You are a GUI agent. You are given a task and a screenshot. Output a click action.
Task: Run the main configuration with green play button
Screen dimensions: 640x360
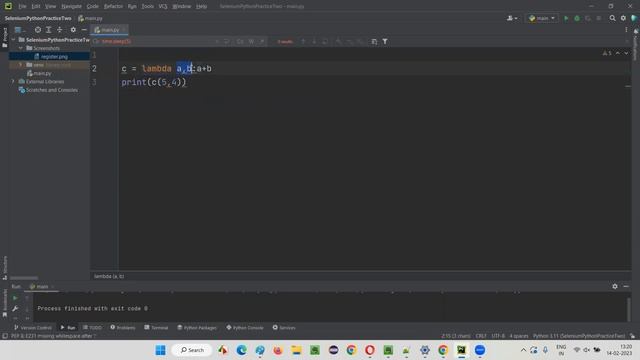click(566, 18)
